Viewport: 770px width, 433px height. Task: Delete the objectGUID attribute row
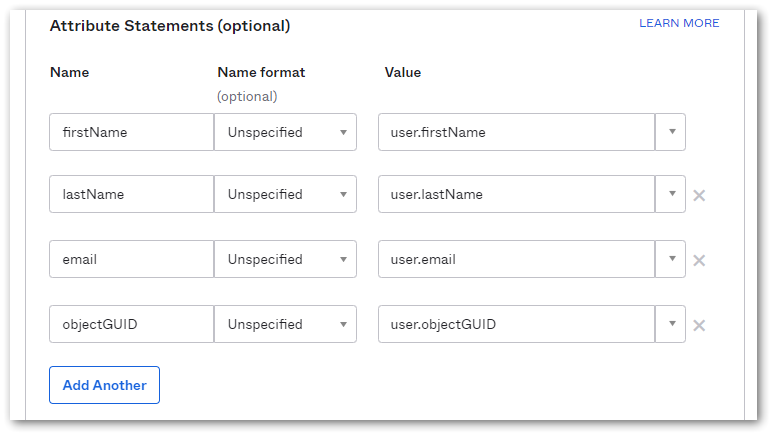pyautogui.click(x=699, y=325)
